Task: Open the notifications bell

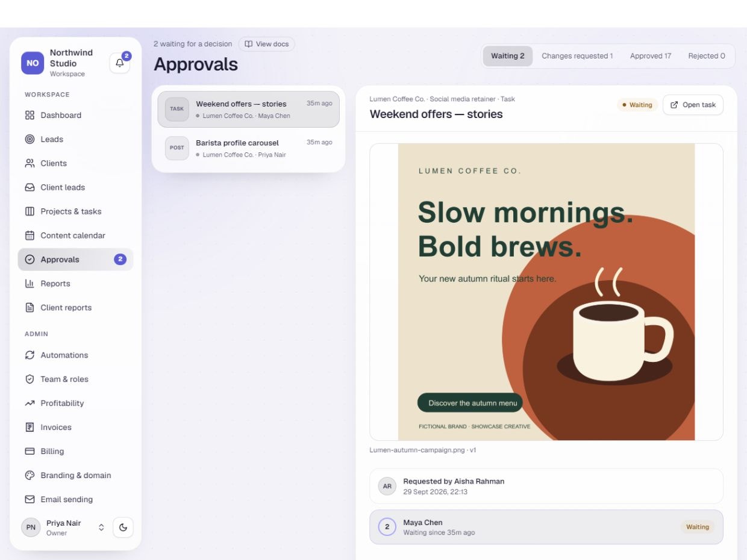Action: (119, 63)
